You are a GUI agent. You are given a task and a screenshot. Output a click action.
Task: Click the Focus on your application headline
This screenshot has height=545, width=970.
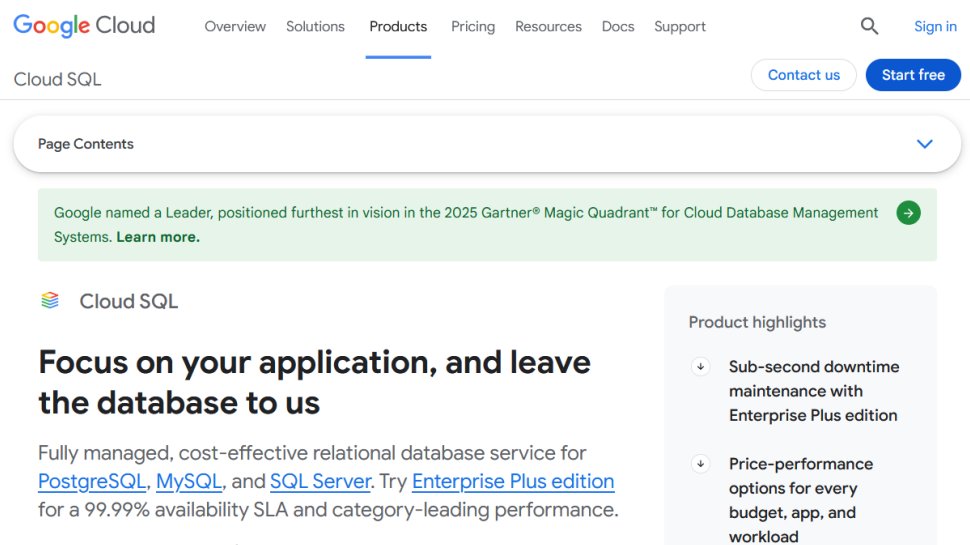pos(314,382)
